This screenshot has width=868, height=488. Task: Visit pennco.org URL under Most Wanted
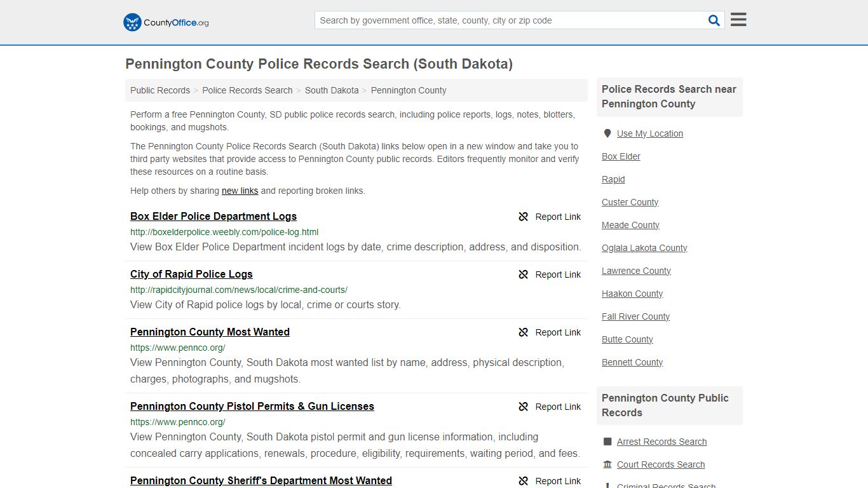(178, 348)
